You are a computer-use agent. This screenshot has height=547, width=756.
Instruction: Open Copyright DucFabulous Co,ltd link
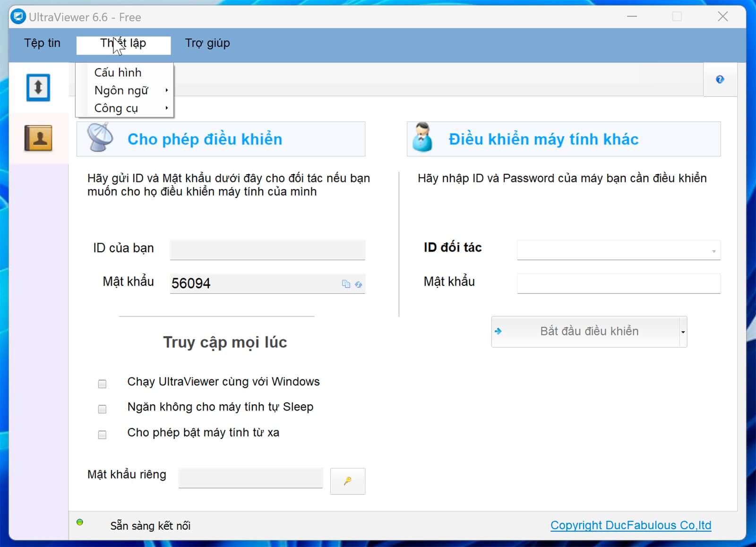click(x=631, y=525)
